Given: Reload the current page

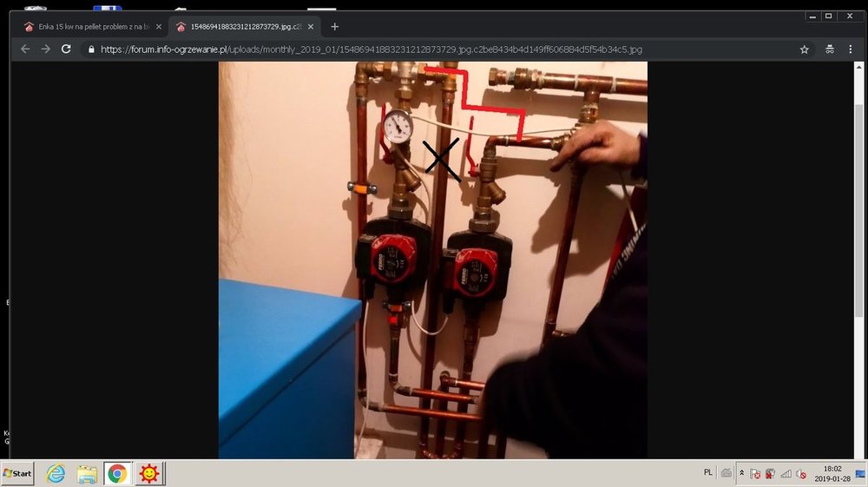Looking at the screenshot, I should click(66, 49).
